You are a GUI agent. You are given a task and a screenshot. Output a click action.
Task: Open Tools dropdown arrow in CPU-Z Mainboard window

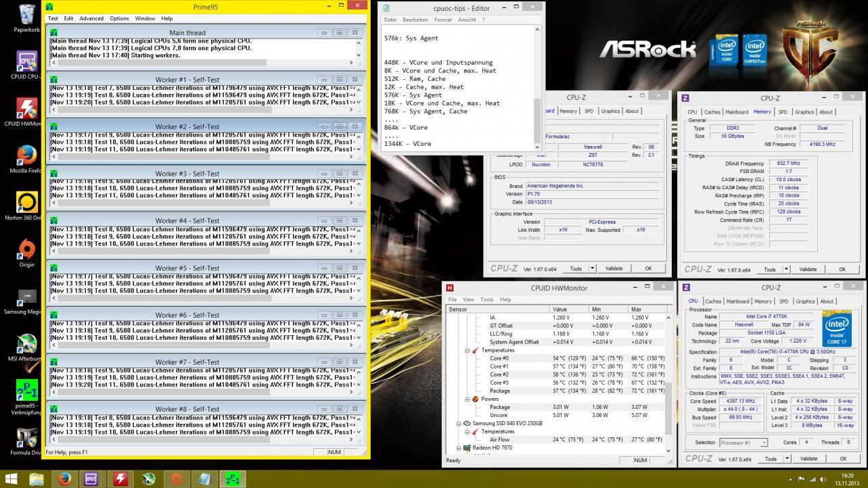tap(593, 268)
